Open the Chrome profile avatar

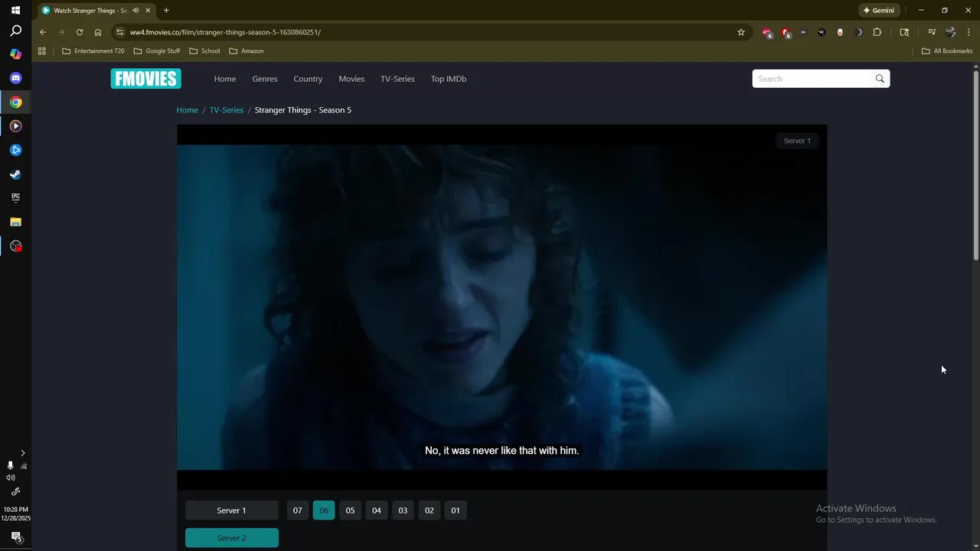950,32
